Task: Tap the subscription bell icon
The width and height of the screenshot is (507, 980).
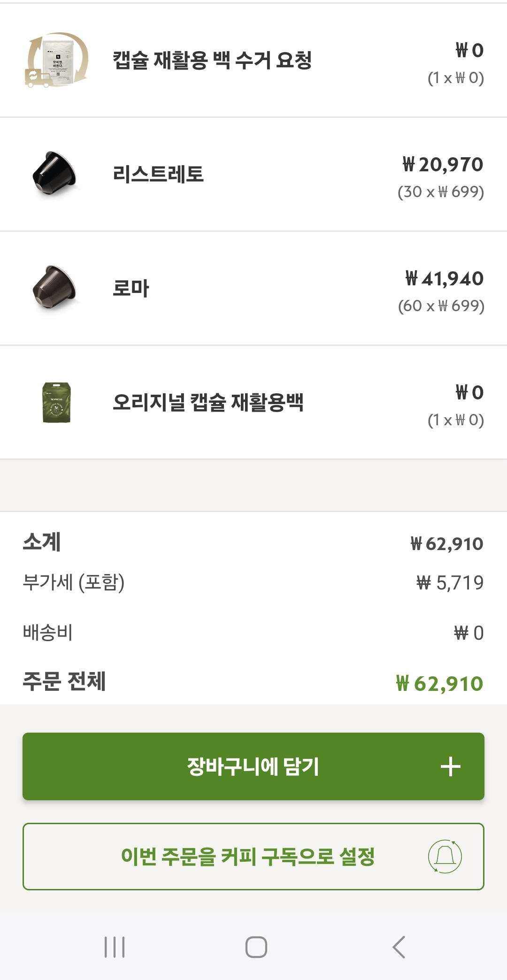Action: [445, 857]
